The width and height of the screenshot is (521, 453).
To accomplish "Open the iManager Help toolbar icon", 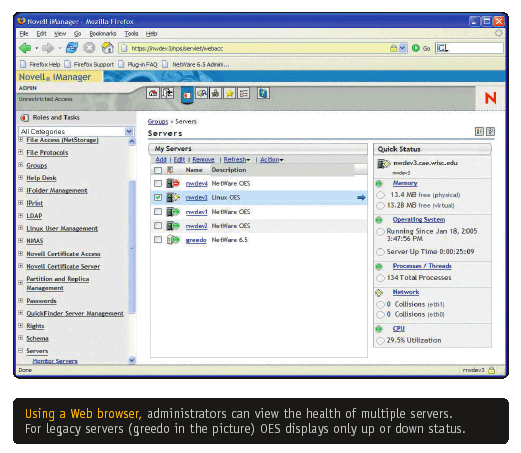I will [x=263, y=93].
